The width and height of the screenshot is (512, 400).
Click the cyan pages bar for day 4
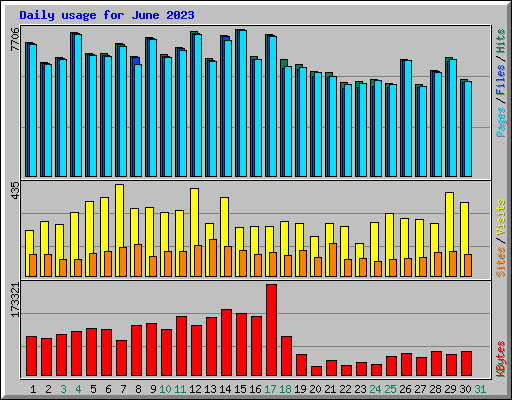coord(78,105)
